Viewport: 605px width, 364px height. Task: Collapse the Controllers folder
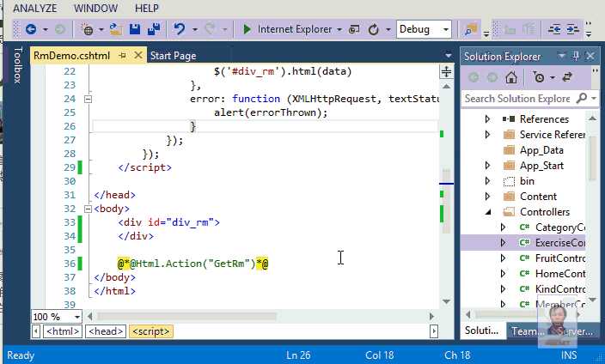click(488, 212)
